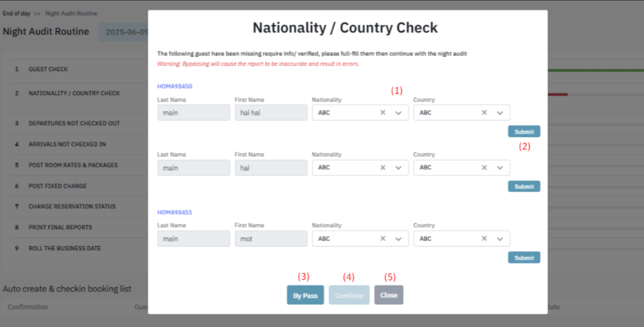The width and height of the screenshot is (644, 327).
Task: Select Departures Not Checked Out step
Action: point(74,124)
